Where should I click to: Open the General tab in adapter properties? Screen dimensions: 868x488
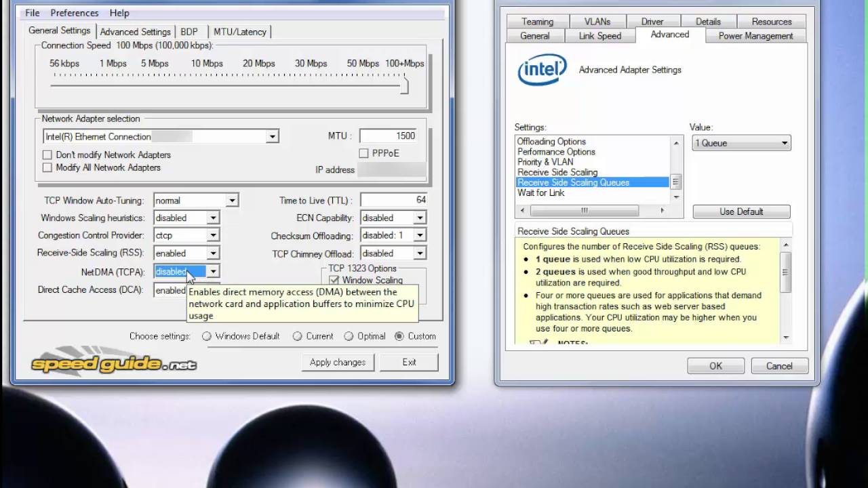pyautogui.click(x=534, y=36)
